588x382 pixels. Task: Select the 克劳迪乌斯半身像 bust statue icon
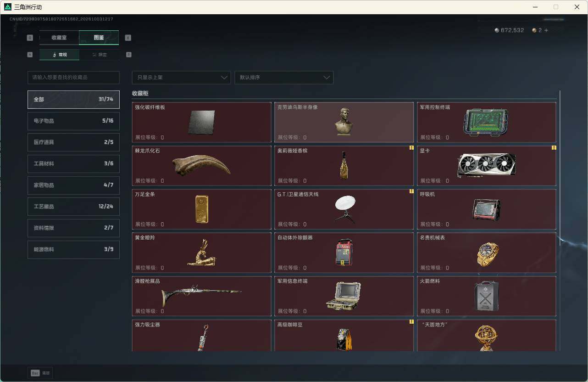click(x=344, y=122)
